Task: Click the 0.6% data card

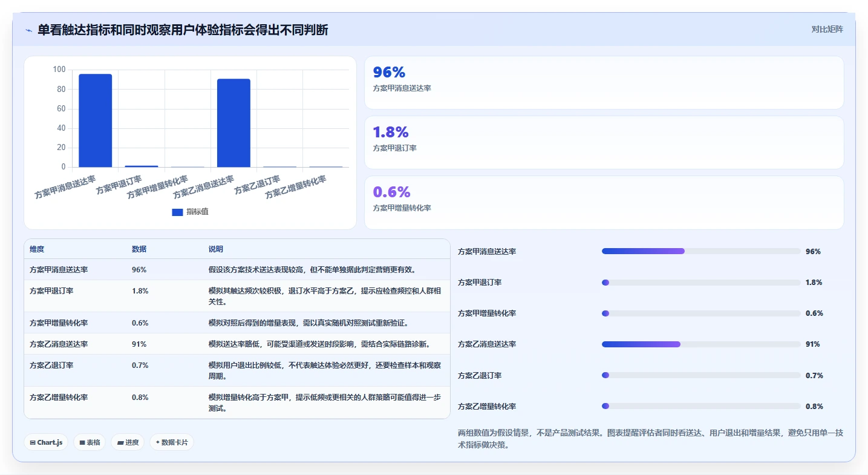Action: (604, 202)
